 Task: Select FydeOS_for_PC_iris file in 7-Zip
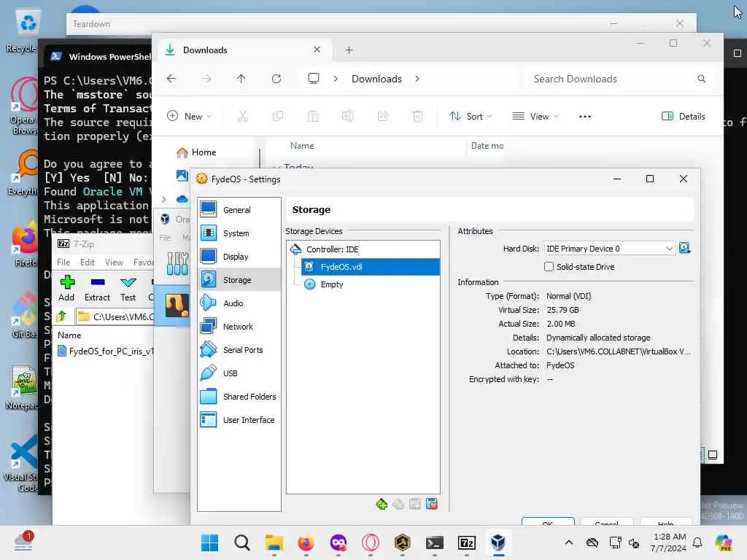point(106,351)
